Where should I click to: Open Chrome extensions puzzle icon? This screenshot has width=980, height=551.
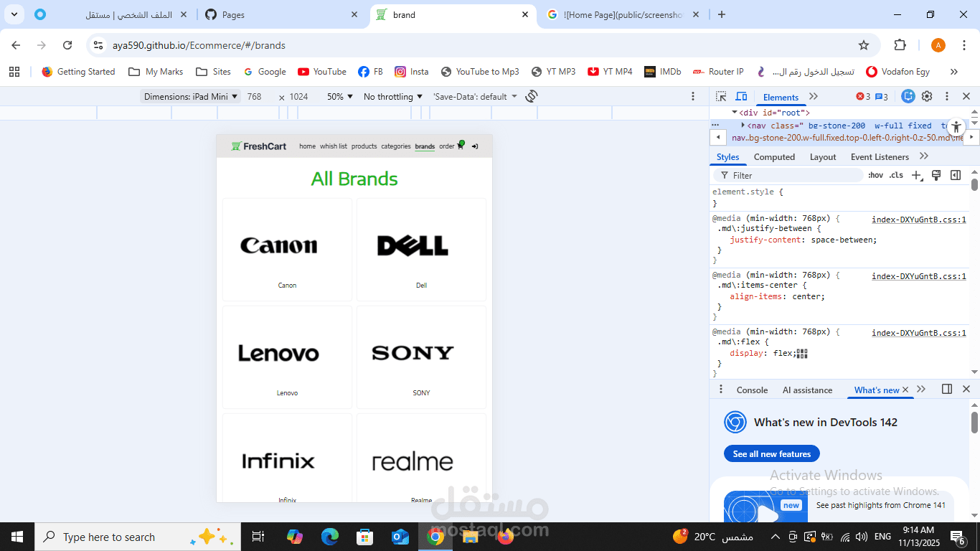coord(900,45)
